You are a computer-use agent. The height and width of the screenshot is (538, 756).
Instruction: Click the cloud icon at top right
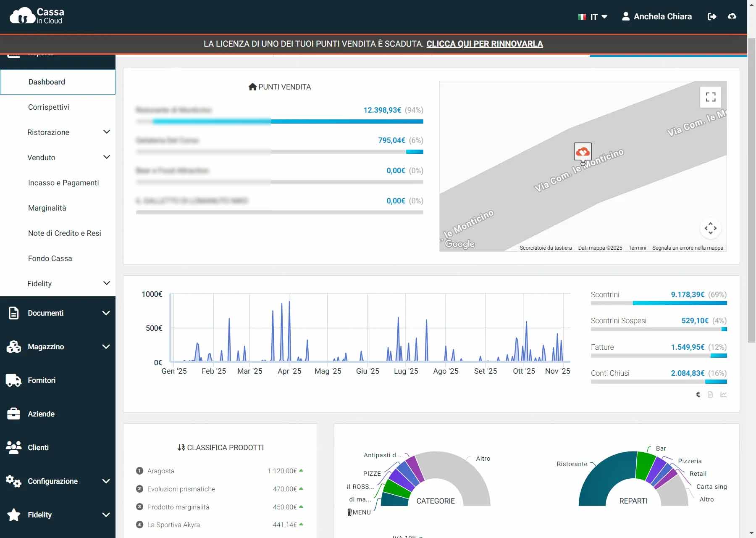tap(732, 16)
